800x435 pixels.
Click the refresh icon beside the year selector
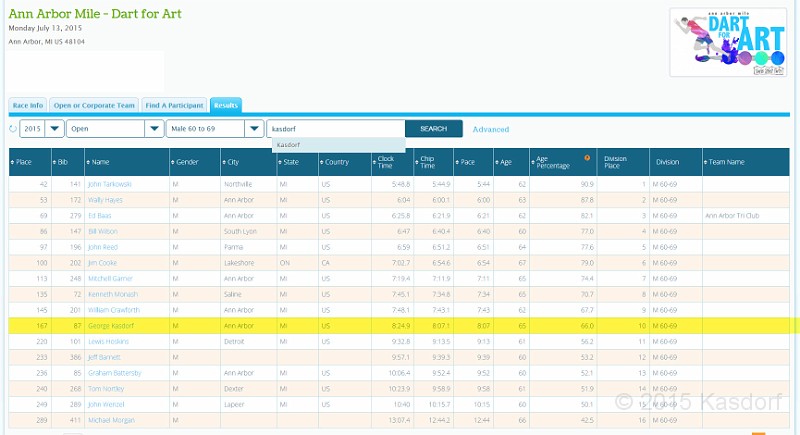pyautogui.click(x=13, y=129)
